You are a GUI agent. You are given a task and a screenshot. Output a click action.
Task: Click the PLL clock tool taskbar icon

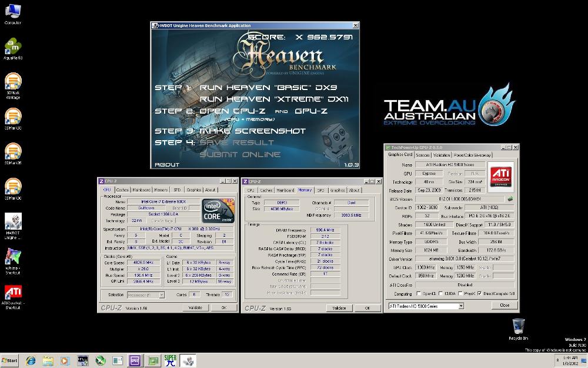(82, 361)
